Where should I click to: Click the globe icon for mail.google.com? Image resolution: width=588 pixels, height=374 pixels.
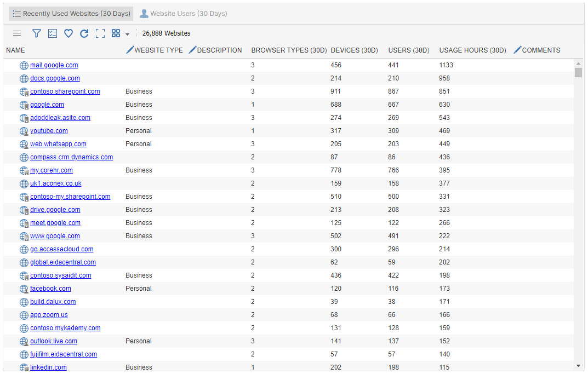24,66
